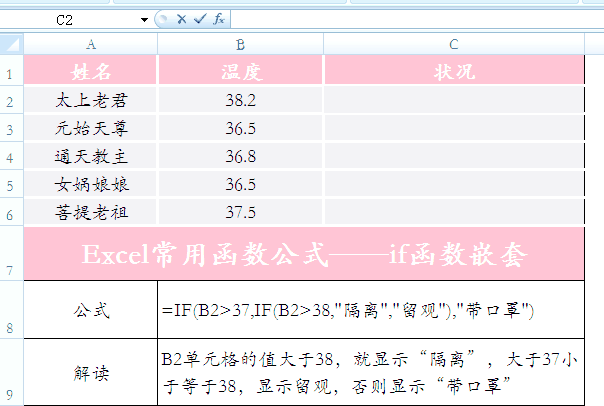Select row 1 header
The image size is (604, 406).
click(x=10, y=70)
